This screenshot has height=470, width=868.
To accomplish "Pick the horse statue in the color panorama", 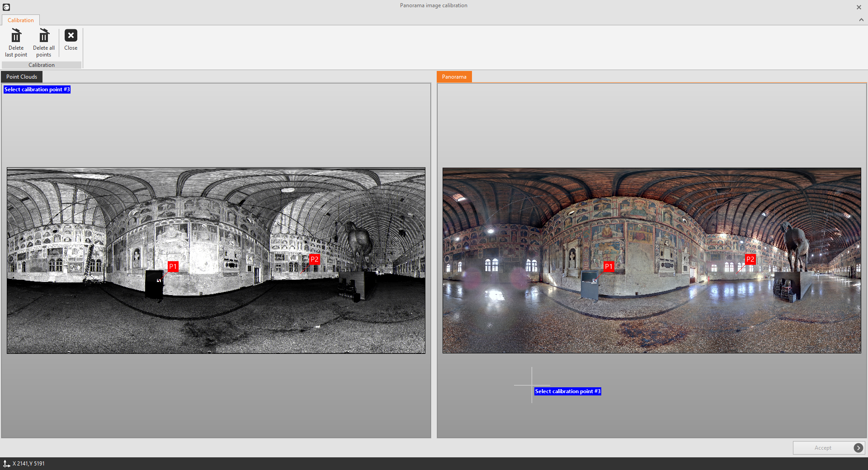I will tap(795, 246).
